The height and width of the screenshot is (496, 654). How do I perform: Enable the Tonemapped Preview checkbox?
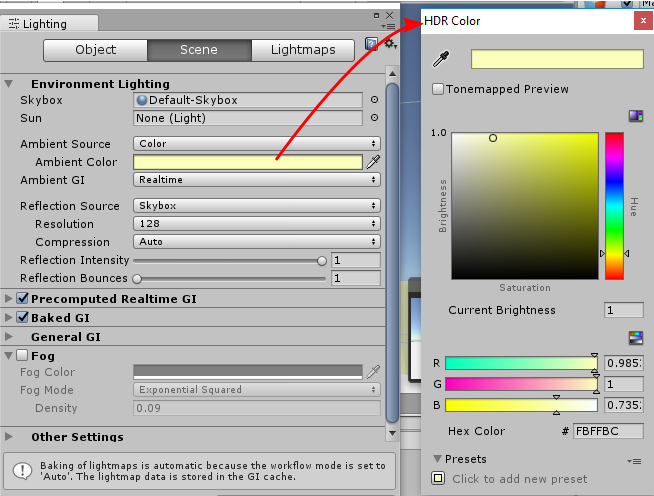[438, 89]
